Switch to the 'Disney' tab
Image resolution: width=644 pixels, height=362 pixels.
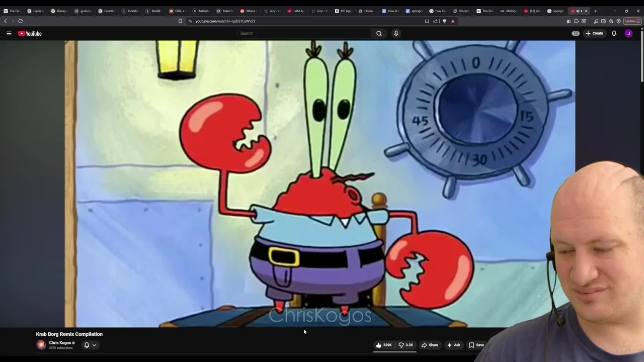click(x=59, y=11)
